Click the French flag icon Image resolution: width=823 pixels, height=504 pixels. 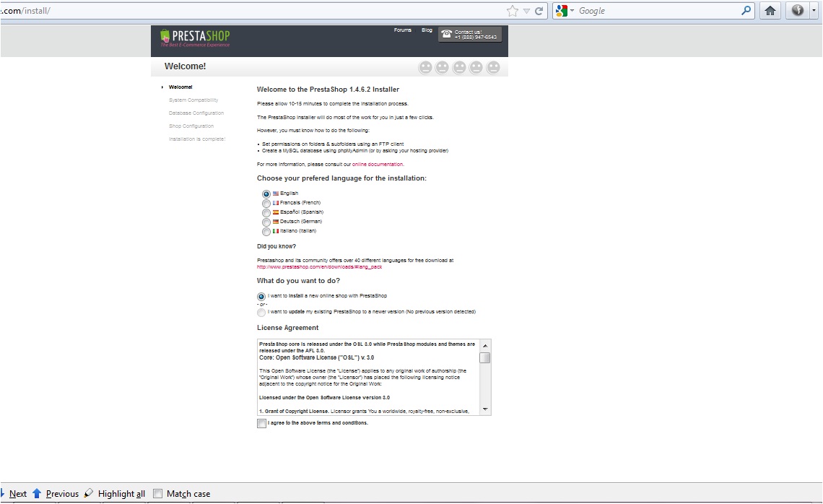pos(276,203)
